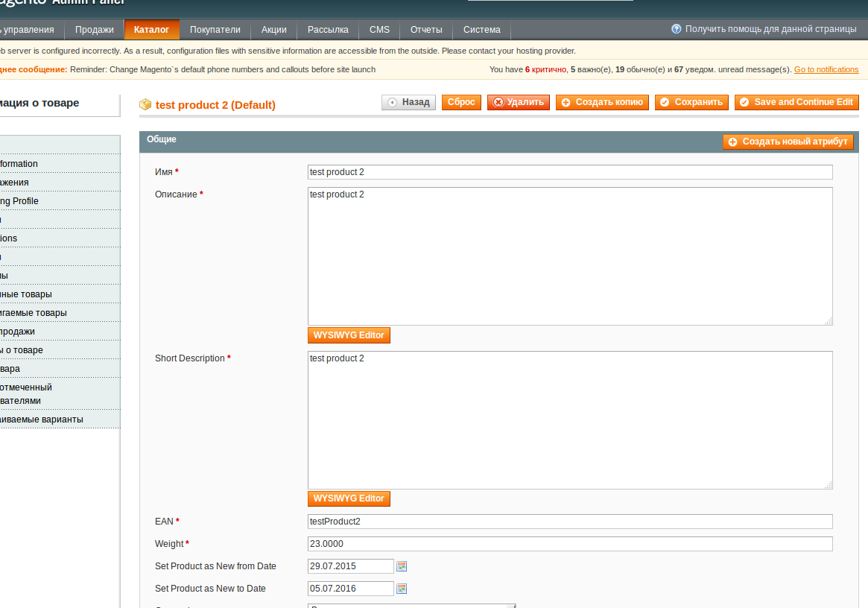The height and width of the screenshot is (608, 868).
Task: Click the New from Date field
Action: (350, 566)
